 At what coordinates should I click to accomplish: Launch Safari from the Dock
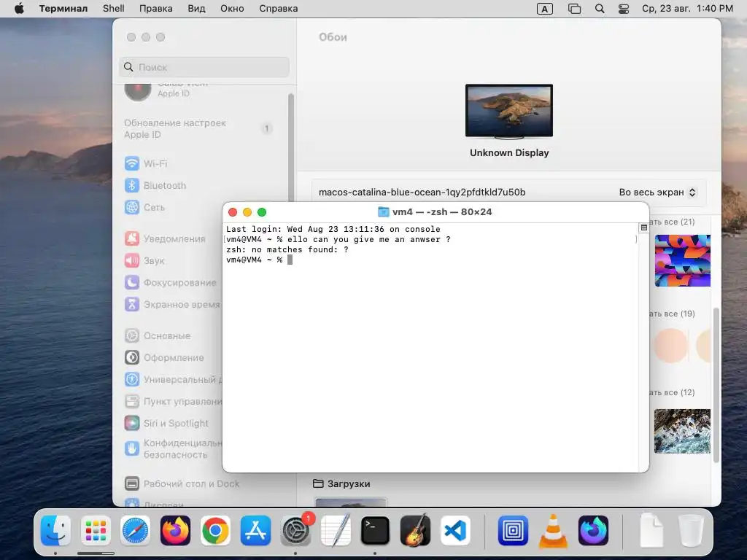pos(135,530)
